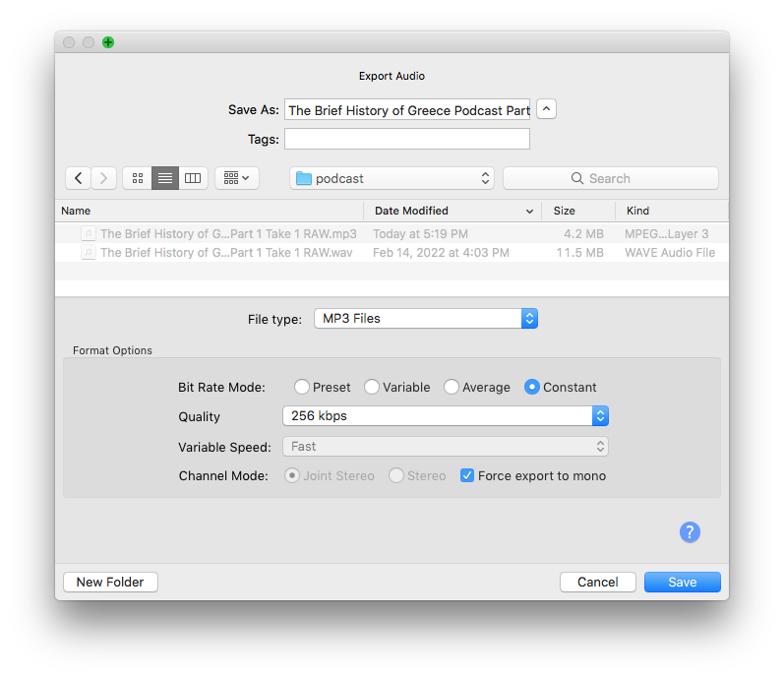Open the help question mark button
The height and width of the screenshot is (679, 784).
[x=690, y=532]
